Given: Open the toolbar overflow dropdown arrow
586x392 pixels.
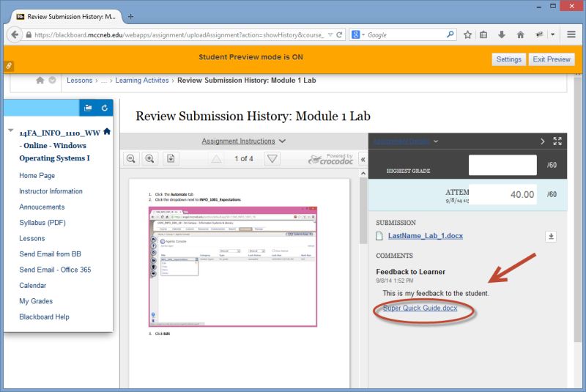Looking at the screenshot, I should (x=553, y=34).
